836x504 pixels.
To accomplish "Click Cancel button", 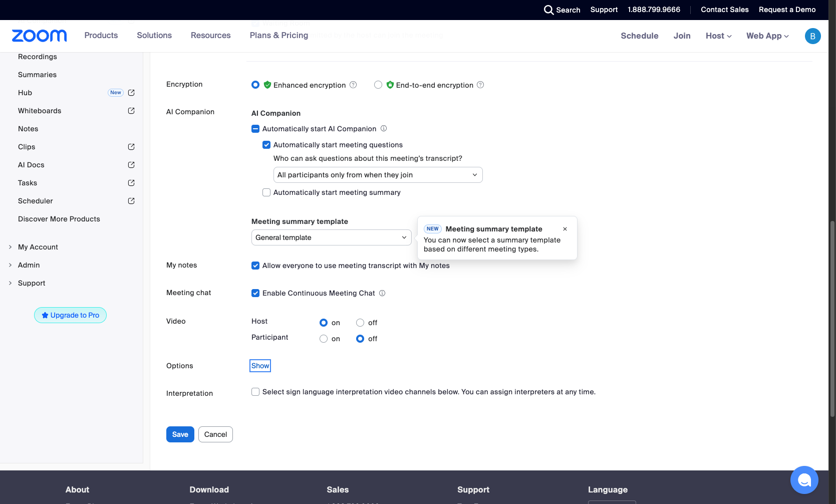I will tap(215, 434).
